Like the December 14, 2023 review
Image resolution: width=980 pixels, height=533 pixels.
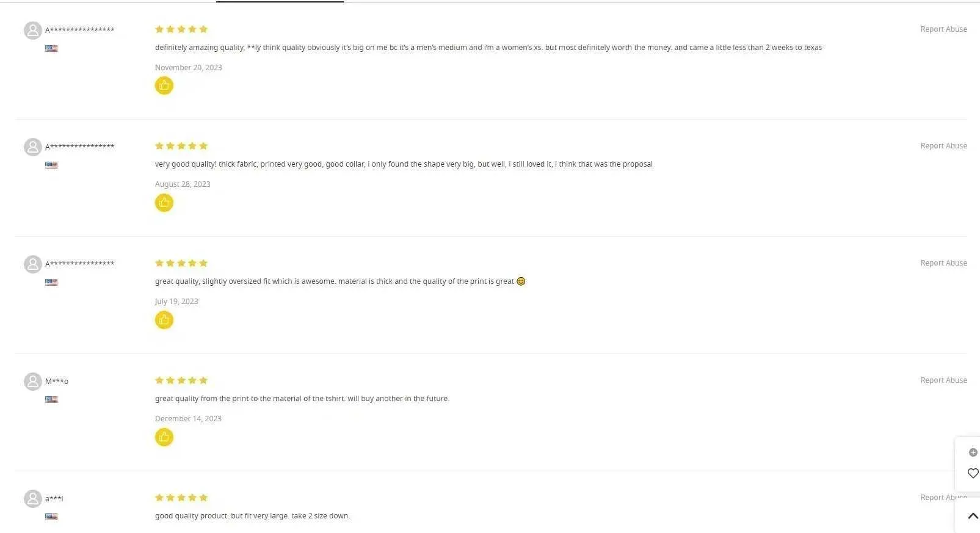pos(164,437)
